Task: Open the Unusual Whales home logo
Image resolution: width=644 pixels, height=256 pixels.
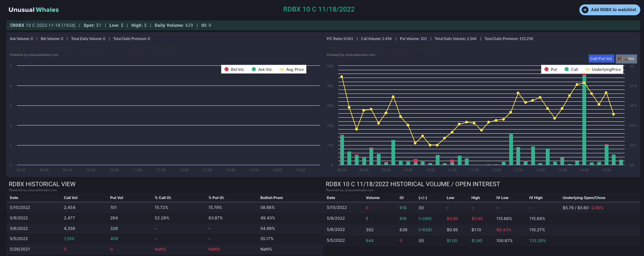Action: pyautogui.click(x=34, y=10)
